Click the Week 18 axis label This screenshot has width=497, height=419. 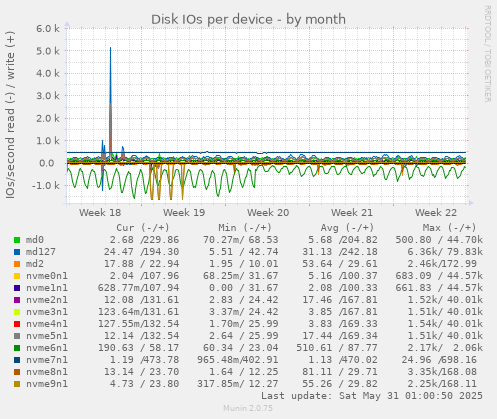point(100,213)
